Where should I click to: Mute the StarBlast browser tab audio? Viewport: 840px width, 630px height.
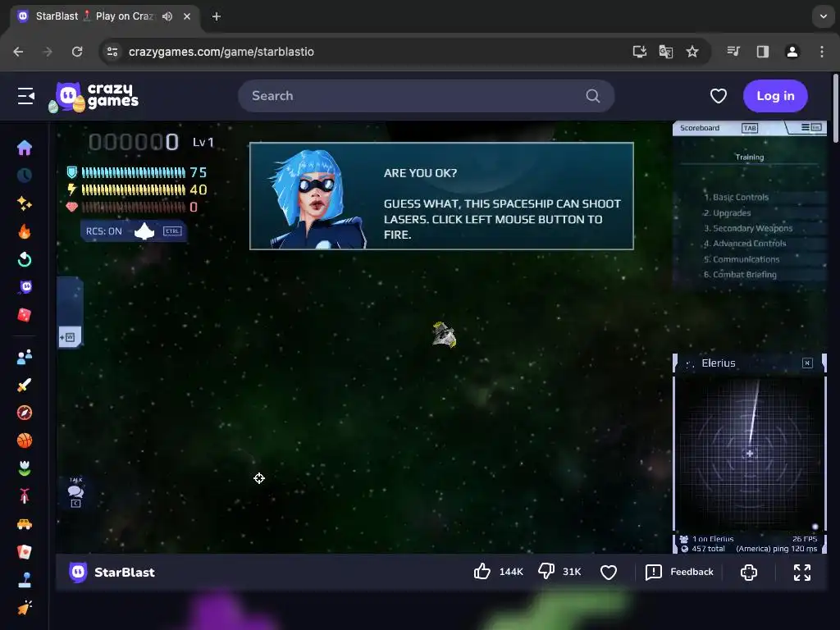click(x=167, y=16)
